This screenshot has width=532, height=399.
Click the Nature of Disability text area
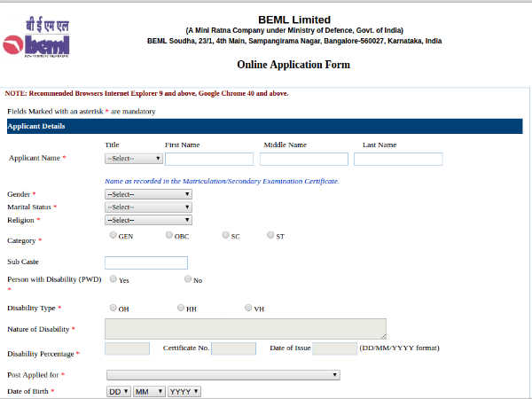click(x=246, y=329)
